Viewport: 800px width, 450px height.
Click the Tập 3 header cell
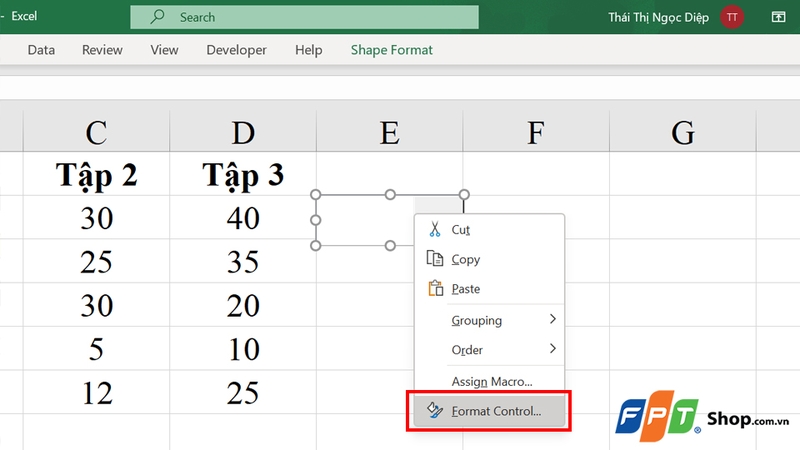point(243,174)
